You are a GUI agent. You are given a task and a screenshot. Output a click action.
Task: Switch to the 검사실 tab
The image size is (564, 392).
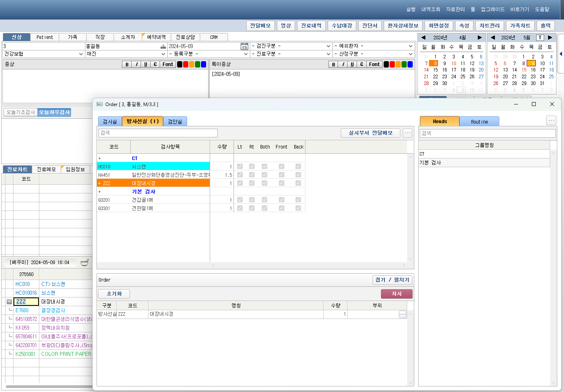click(x=110, y=122)
